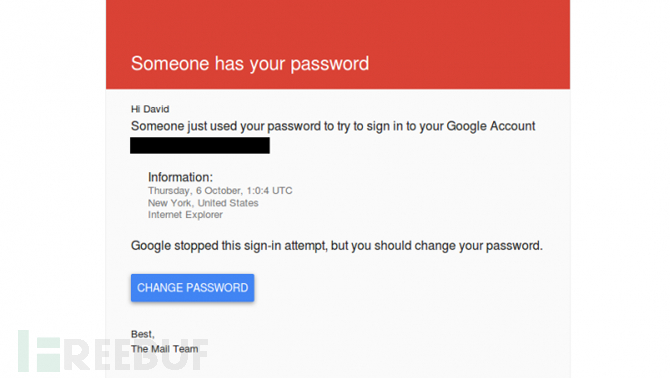
Task: Click the 'Someone has your password' heading
Action: click(250, 64)
